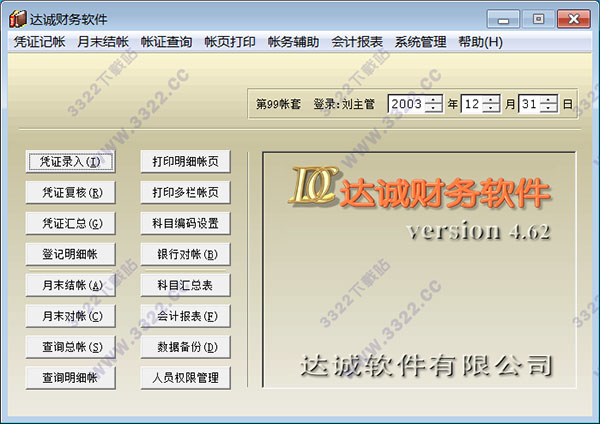Viewport: 600px width, 424px height.
Task: Minimize the 达诚财务软件 window
Action: tap(503, 19)
